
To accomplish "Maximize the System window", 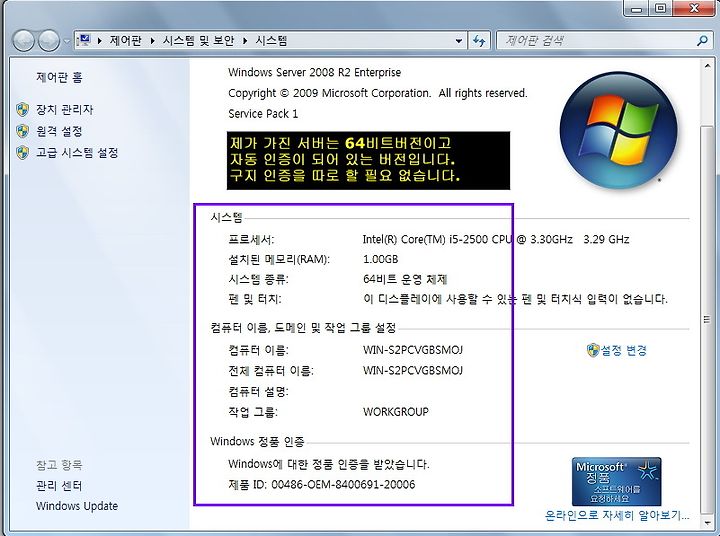I will tap(660, 8).
